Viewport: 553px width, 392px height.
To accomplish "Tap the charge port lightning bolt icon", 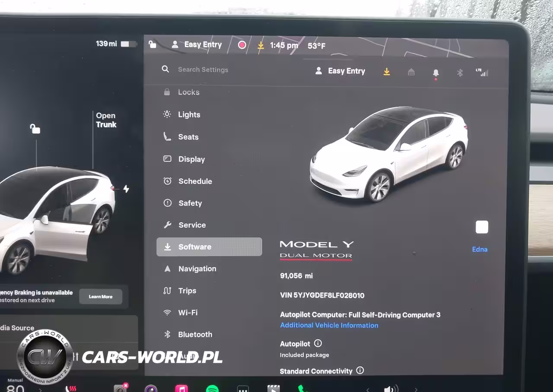I will (126, 189).
